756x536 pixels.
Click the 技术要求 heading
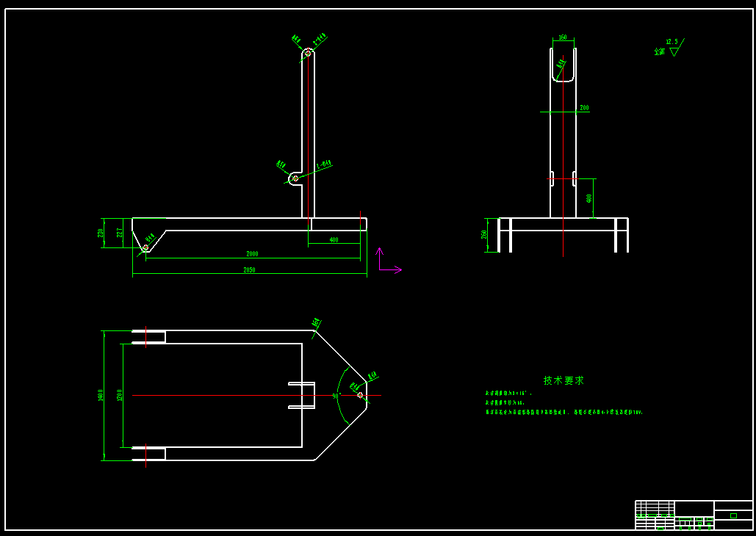point(564,380)
